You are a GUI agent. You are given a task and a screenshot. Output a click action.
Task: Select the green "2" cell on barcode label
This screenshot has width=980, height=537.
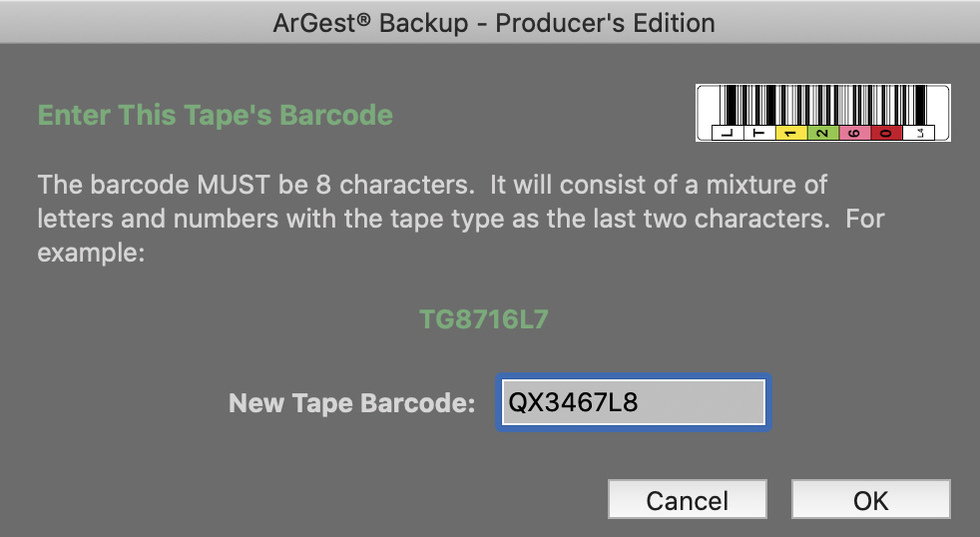(x=823, y=133)
